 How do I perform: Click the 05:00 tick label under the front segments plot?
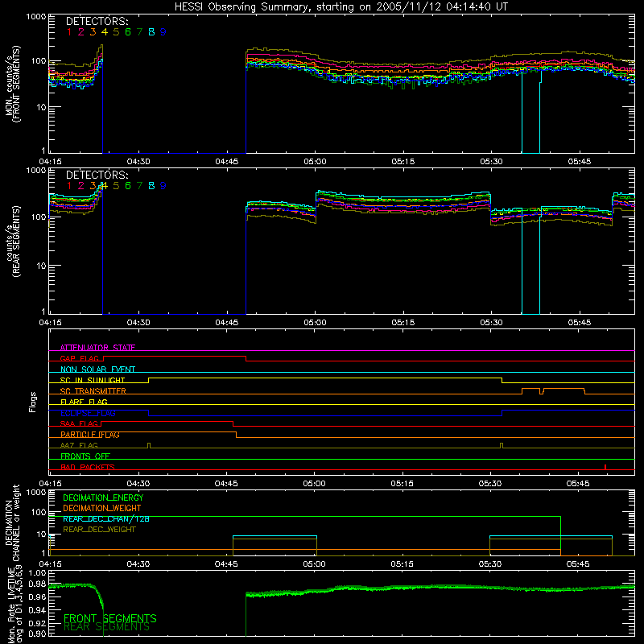pos(315,162)
